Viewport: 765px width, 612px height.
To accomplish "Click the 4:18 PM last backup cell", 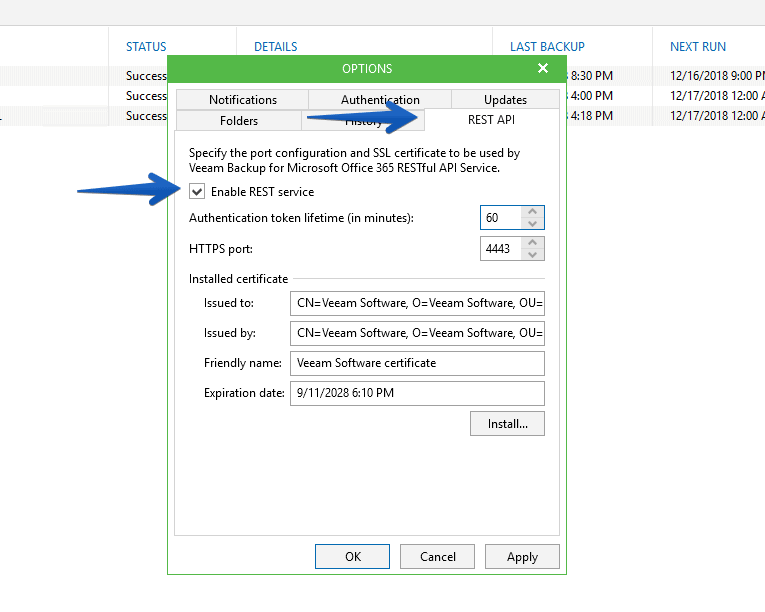I will tap(591, 116).
